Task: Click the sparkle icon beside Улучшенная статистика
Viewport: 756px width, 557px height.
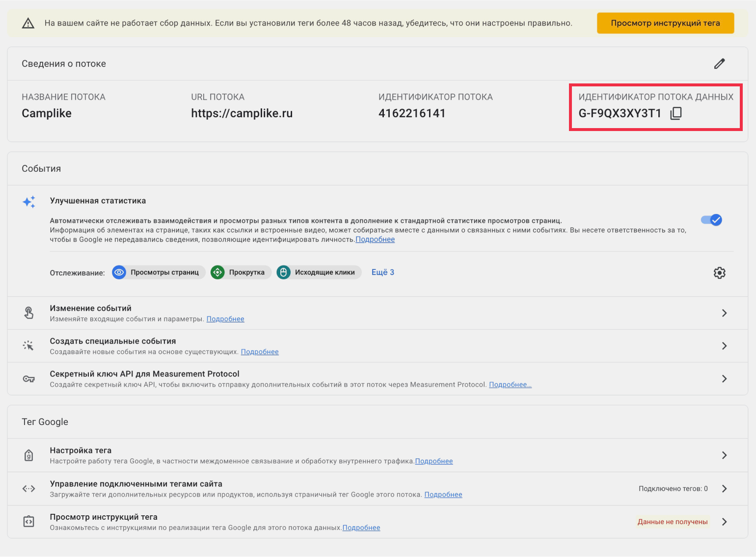Action: [x=29, y=202]
